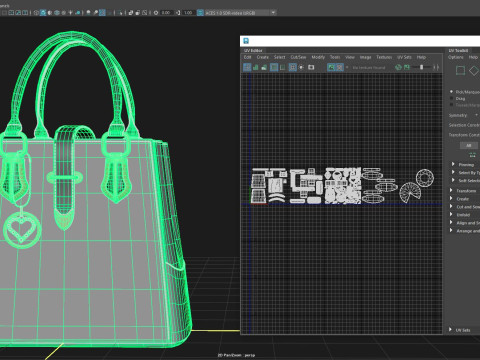Image resolution: width=480 pixels, height=360 pixels.
Task: Click the exposure value field showing 0.00
Action: click(166, 13)
